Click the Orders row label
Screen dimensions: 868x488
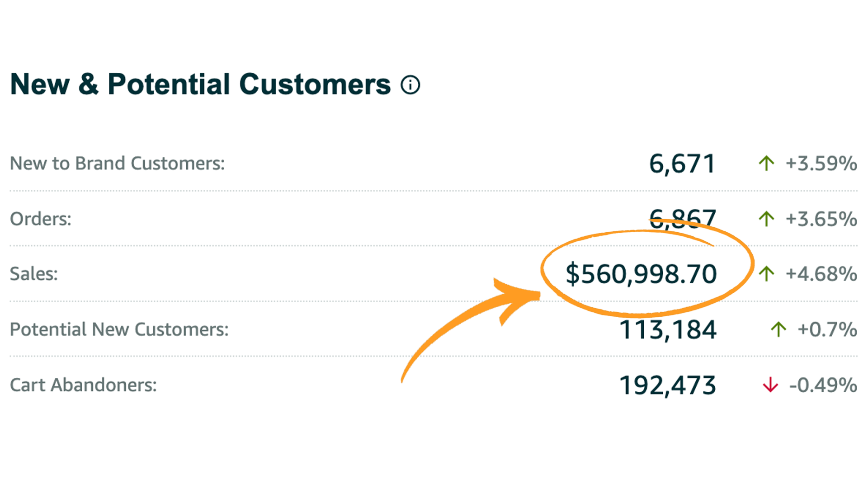coord(41,219)
